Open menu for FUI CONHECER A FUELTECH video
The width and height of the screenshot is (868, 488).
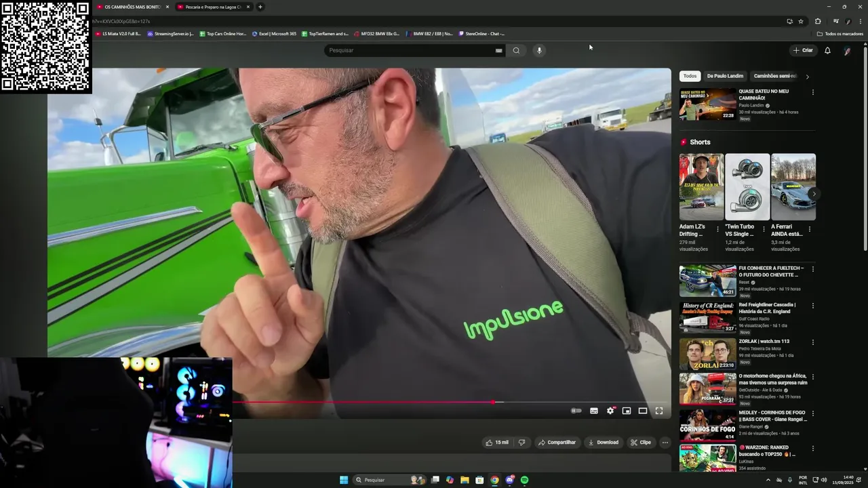pyautogui.click(x=813, y=269)
